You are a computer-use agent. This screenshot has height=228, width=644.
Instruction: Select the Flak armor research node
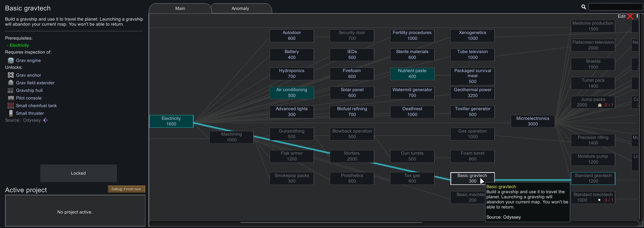[x=292, y=156]
